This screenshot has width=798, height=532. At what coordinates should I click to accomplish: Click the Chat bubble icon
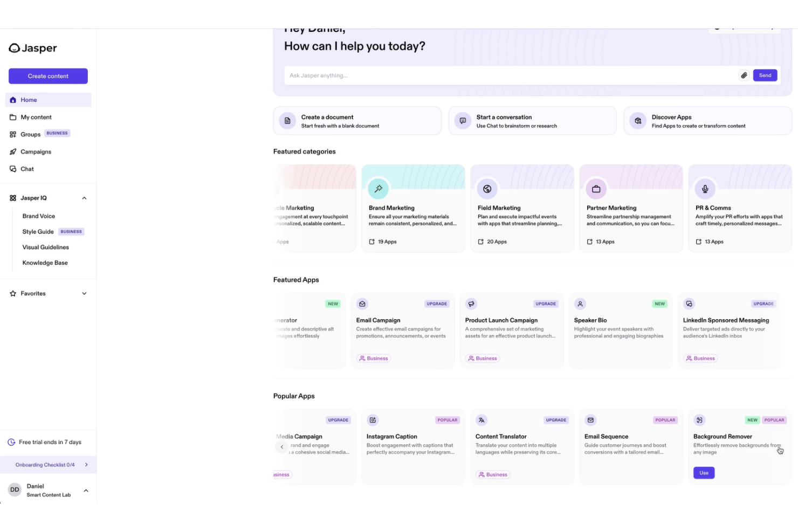[13, 169]
